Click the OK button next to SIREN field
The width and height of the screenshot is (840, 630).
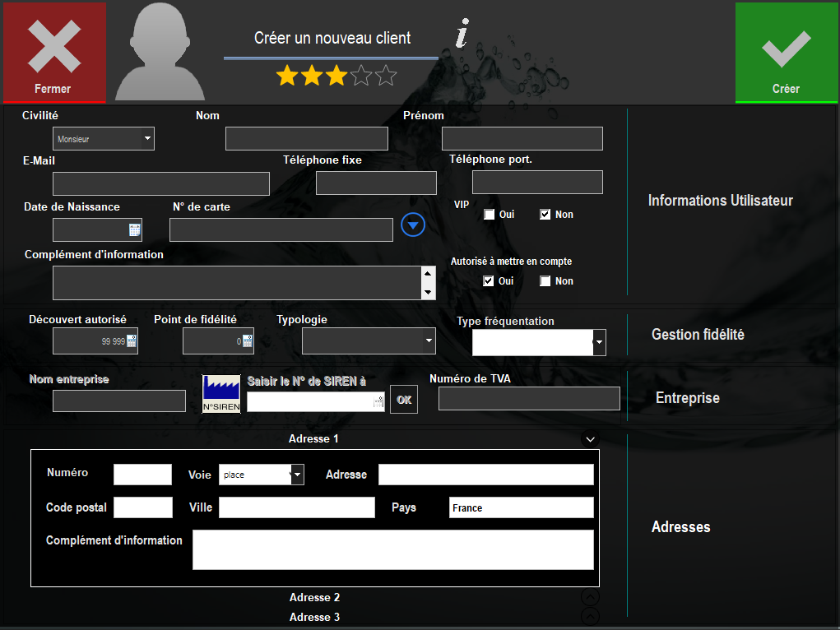point(404,400)
